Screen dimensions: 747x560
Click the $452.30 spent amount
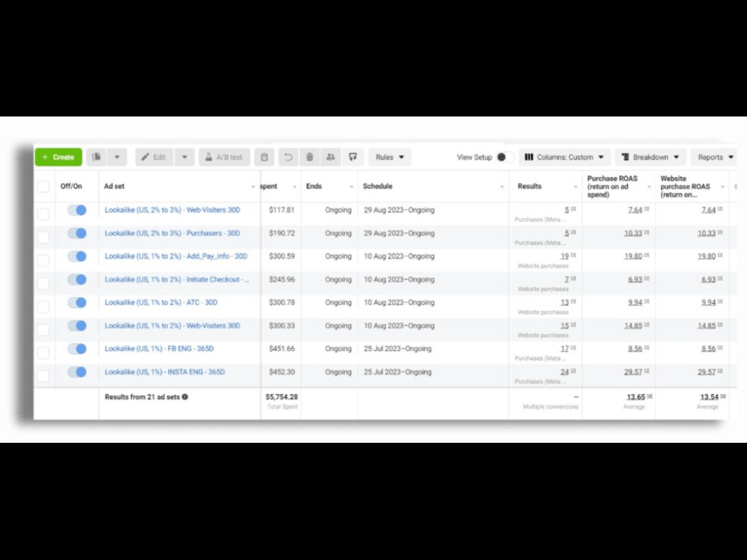click(x=282, y=372)
